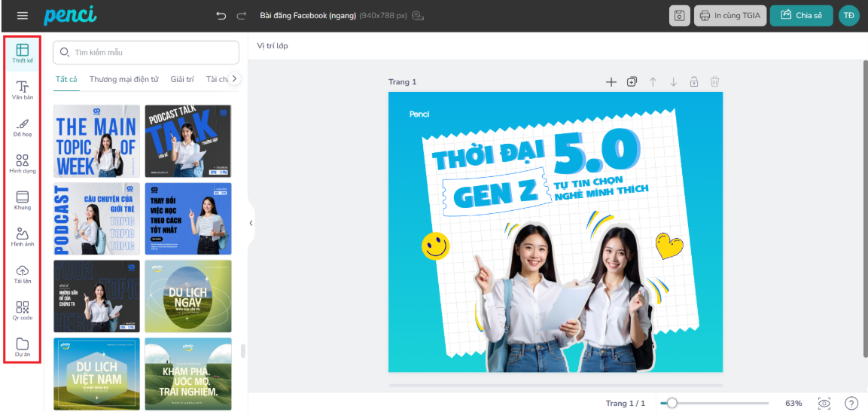Click the save floppy disk icon

(679, 16)
